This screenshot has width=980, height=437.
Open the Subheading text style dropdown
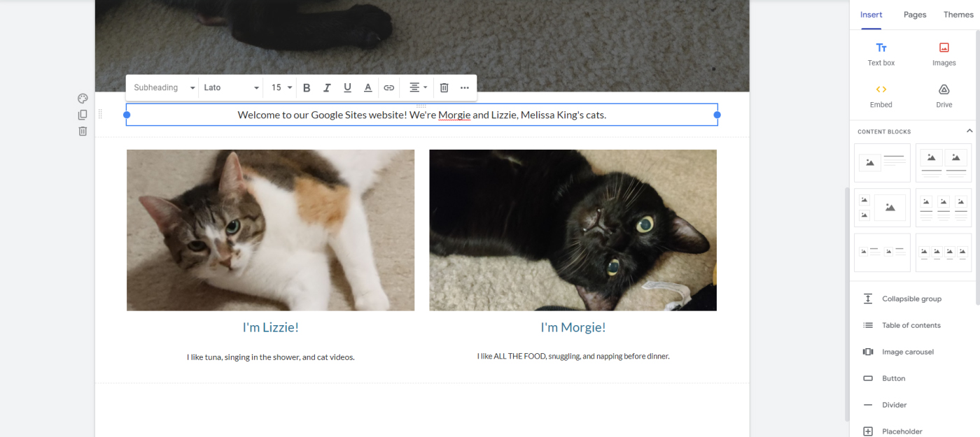pos(164,88)
